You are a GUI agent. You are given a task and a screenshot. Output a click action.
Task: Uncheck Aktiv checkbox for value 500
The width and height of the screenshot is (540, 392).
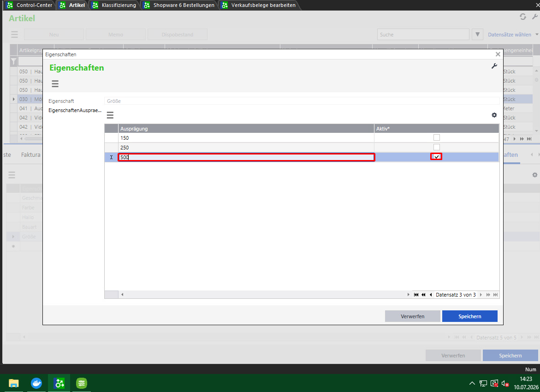click(x=436, y=157)
